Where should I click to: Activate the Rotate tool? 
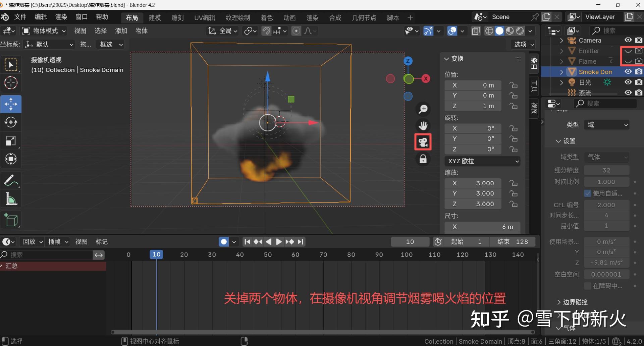tap(11, 122)
